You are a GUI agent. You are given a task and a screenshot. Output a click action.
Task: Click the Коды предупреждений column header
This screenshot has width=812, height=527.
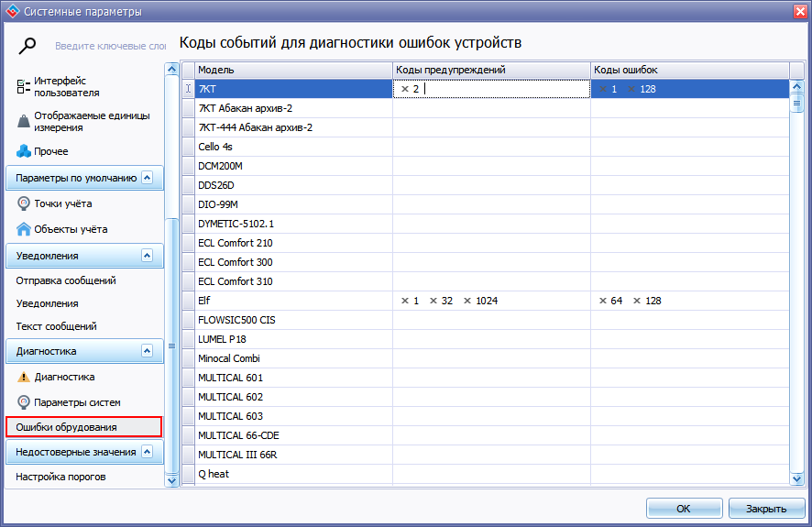[491, 70]
